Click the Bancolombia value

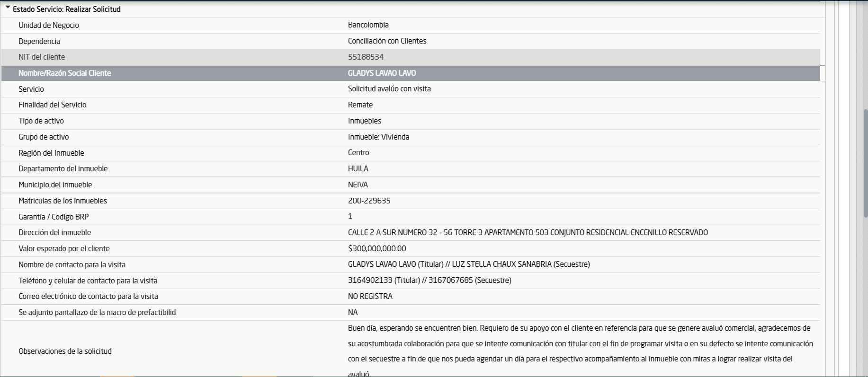pos(368,25)
